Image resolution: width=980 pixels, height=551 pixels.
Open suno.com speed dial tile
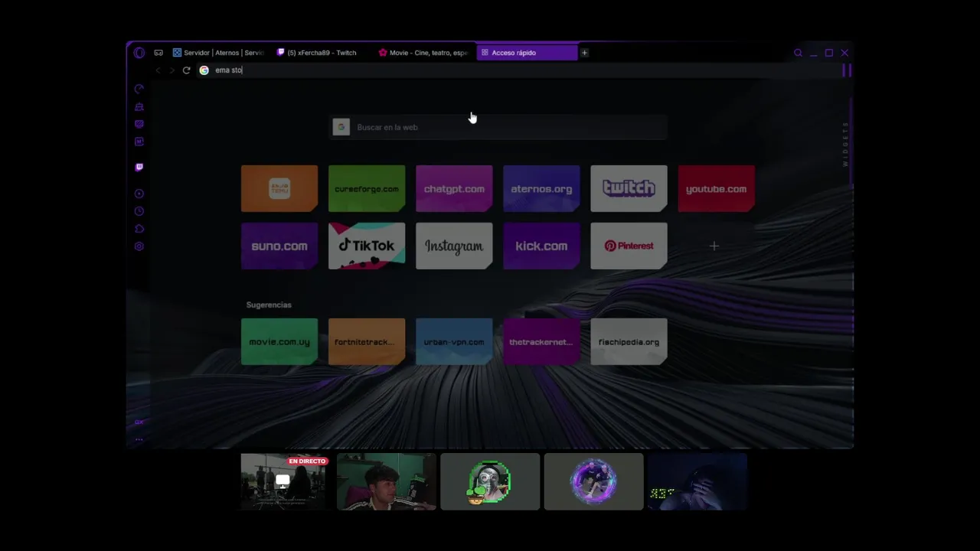pos(279,246)
